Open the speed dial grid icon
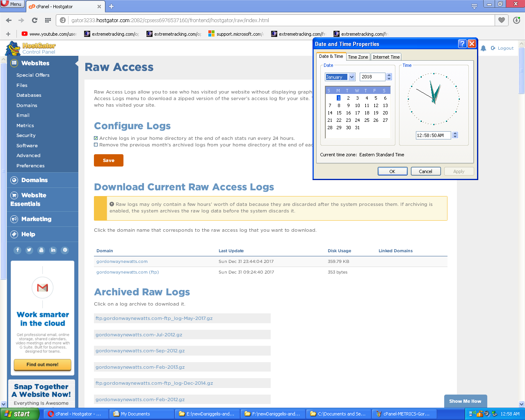525x420 pixels. pyautogui.click(x=48, y=20)
